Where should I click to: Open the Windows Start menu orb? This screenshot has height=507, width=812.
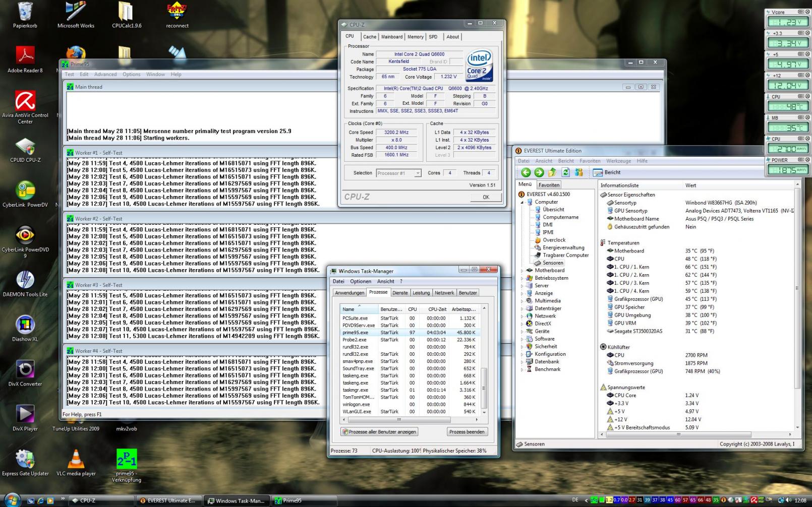click(12, 499)
